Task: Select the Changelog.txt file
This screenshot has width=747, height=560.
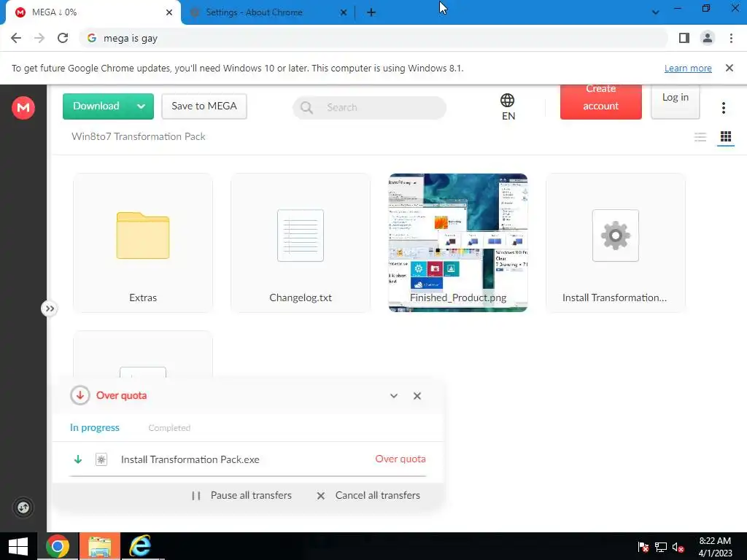Action: [301, 243]
